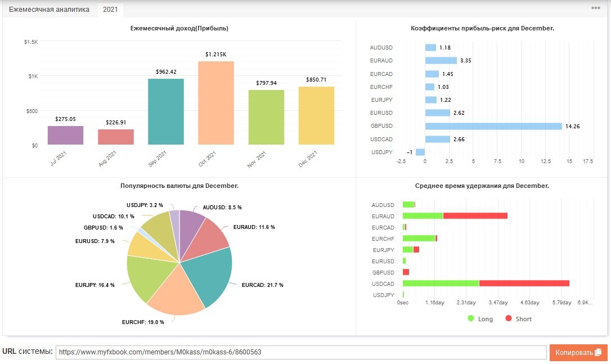
Task: Click the $275.05 value label
Action: point(65,119)
